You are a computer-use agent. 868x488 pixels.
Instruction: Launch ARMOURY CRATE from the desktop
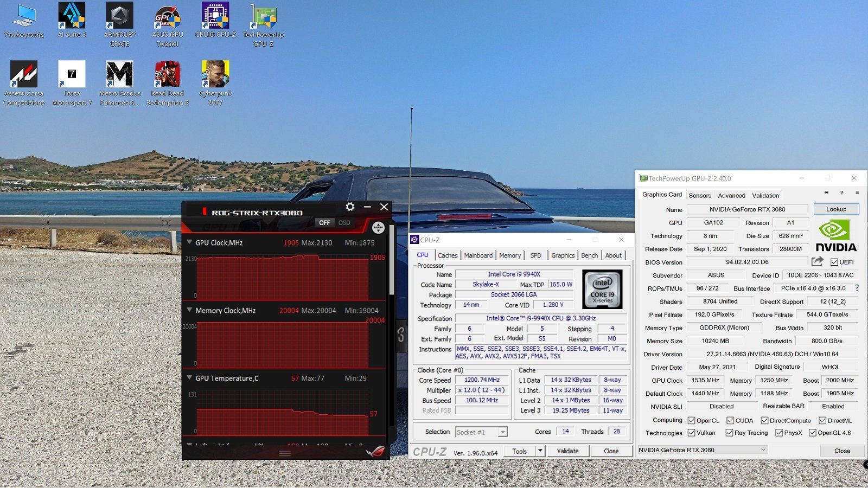pos(120,24)
